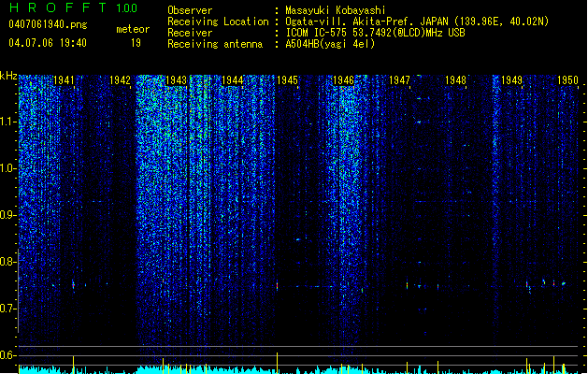Click the date stamp 04.07.06 19:40
This screenshot has width=588, height=374.
coord(48,43)
